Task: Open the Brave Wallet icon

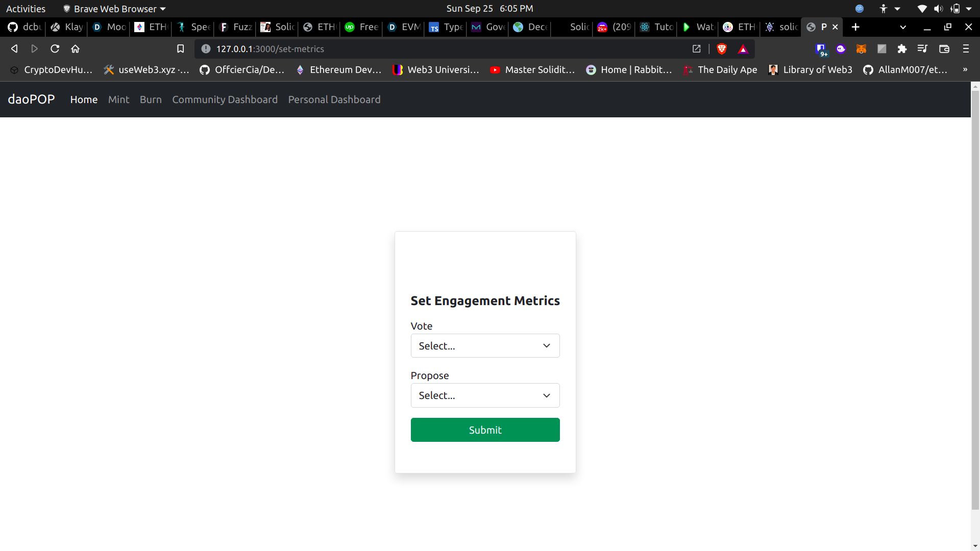Action: [x=944, y=48]
